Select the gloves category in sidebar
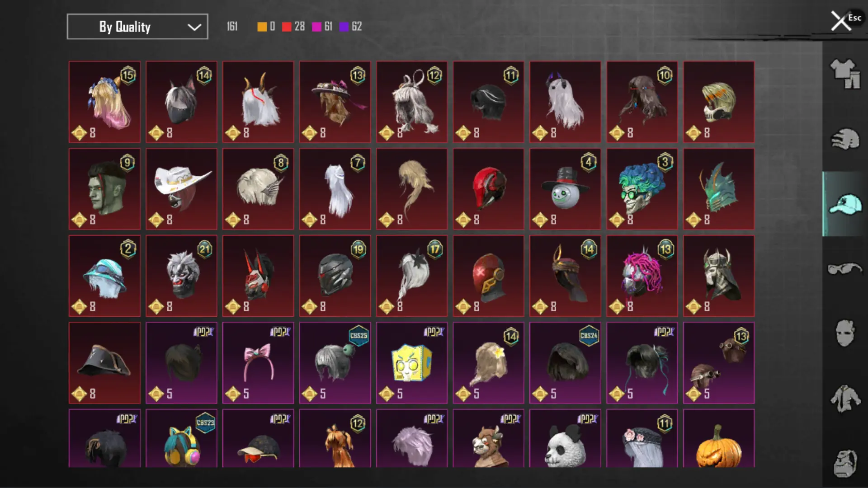 845,139
